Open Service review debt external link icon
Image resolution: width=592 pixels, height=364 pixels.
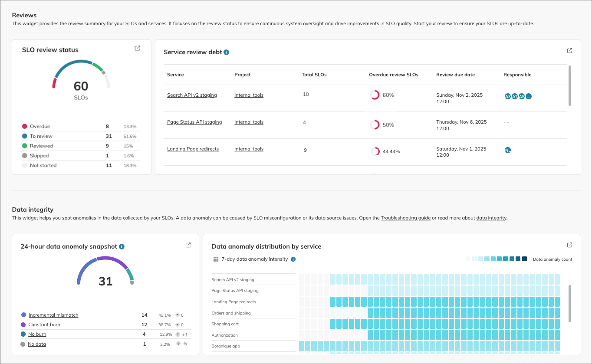569,51
